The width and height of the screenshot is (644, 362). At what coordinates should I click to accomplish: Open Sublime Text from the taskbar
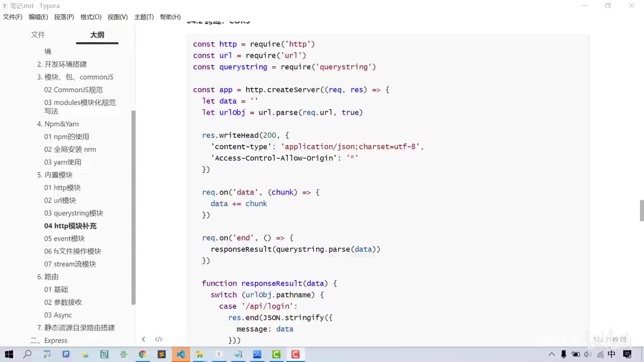click(162, 354)
